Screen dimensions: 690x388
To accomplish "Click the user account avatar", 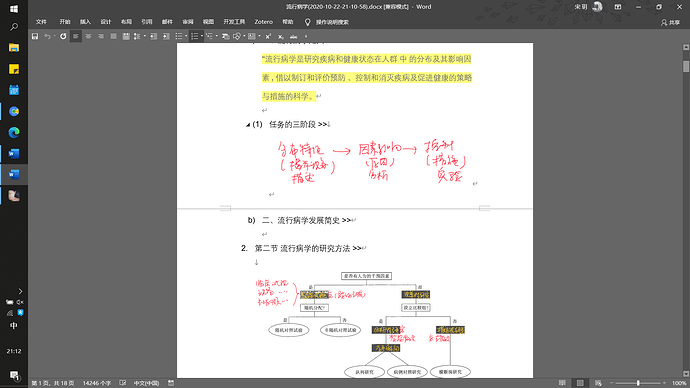I will click(x=598, y=7).
